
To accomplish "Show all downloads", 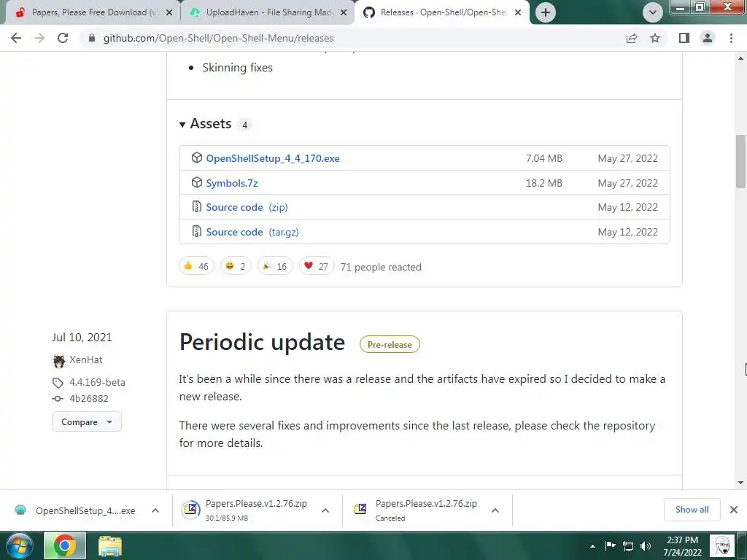I will pos(692,510).
